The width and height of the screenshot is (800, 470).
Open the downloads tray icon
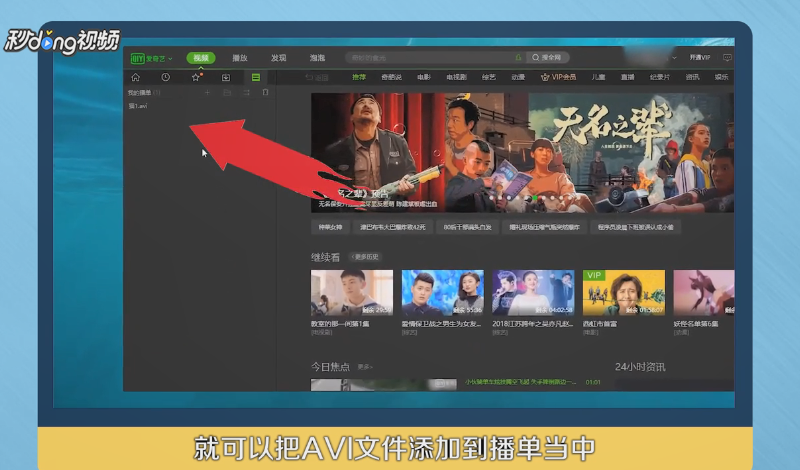point(226,77)
